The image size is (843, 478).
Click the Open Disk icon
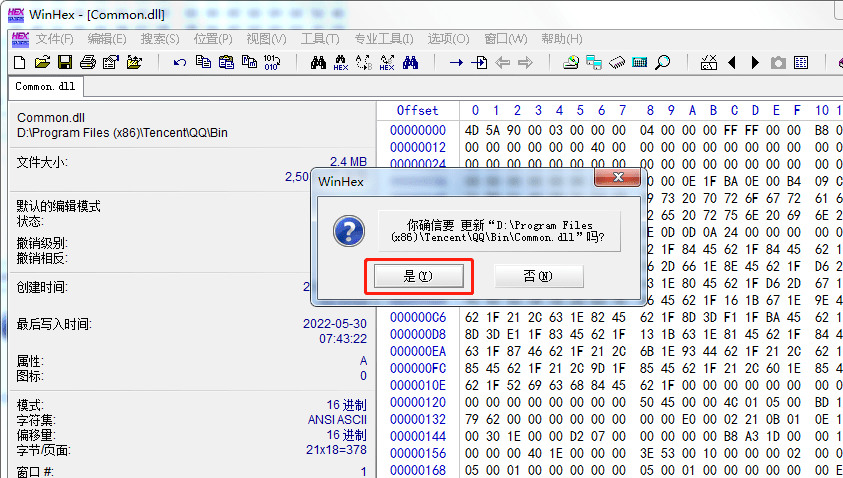tap(571, 63)
